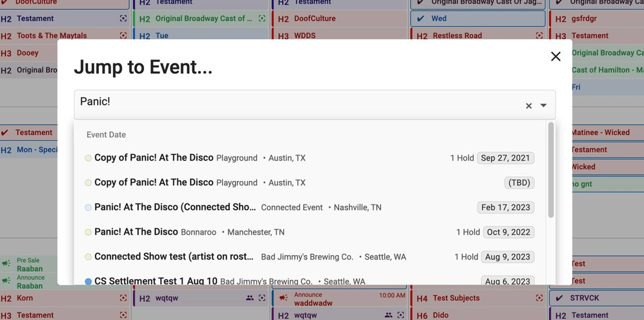Click status dot for Panic! At The Disco Bonnaroo
The width and height of the screenshot is (644, 320).
point(88,232)
